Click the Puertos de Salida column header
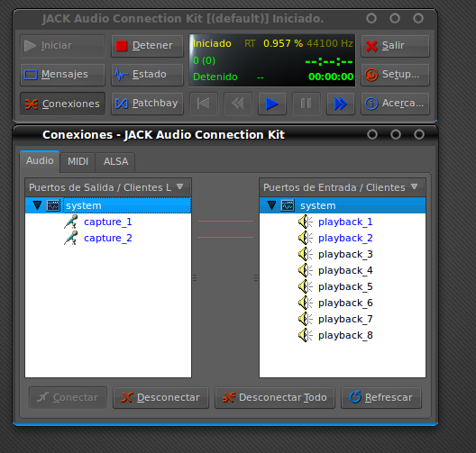476x453 pixels. [x=108, y=187]
